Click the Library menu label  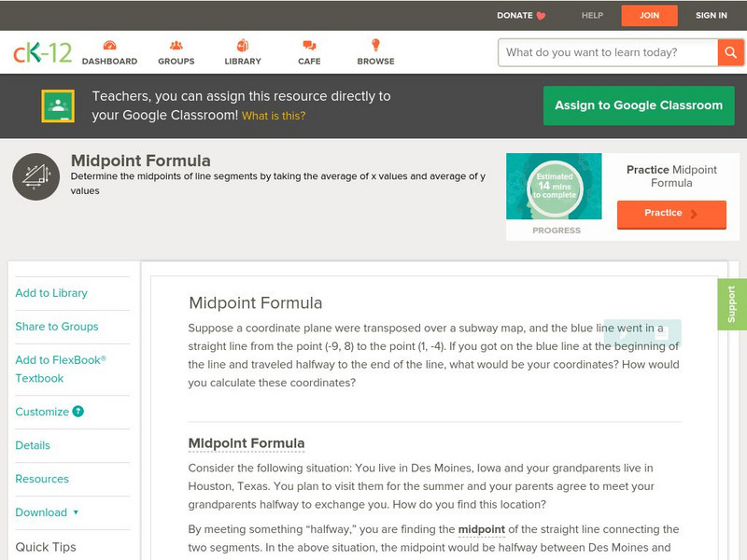point(243,61)
